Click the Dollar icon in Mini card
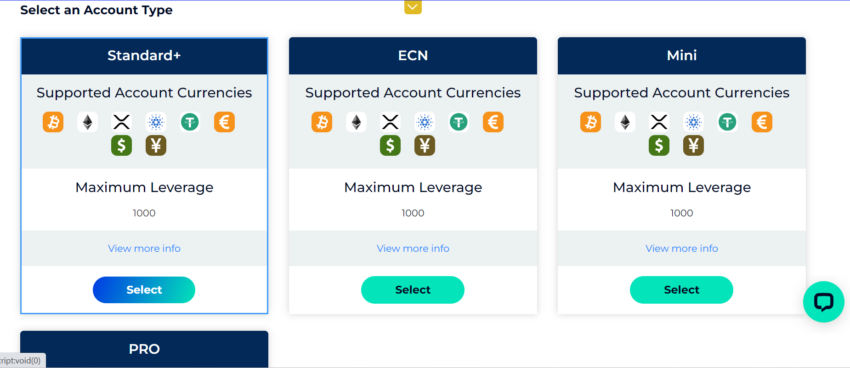Image resolution: width=850 pixels, height=368 pixels. tap(659, 145)
